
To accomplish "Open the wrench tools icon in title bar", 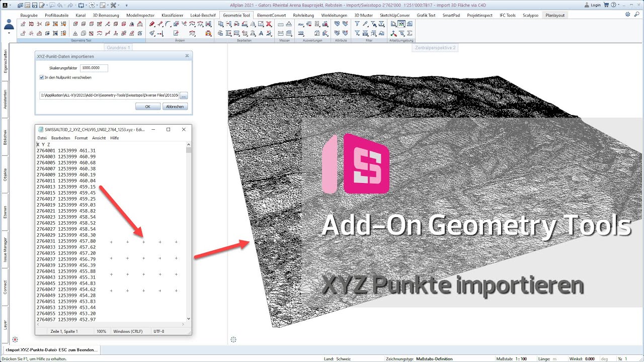I will 113,5.
